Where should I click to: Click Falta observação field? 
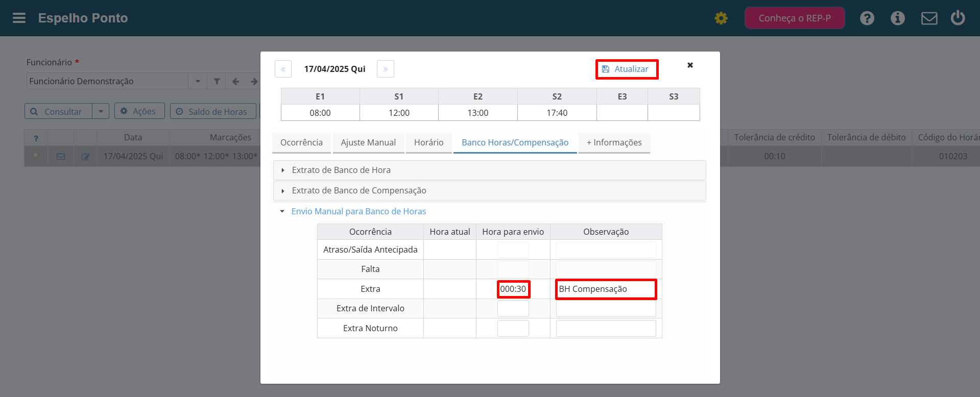pyautogui.click(x=606, y=269)
